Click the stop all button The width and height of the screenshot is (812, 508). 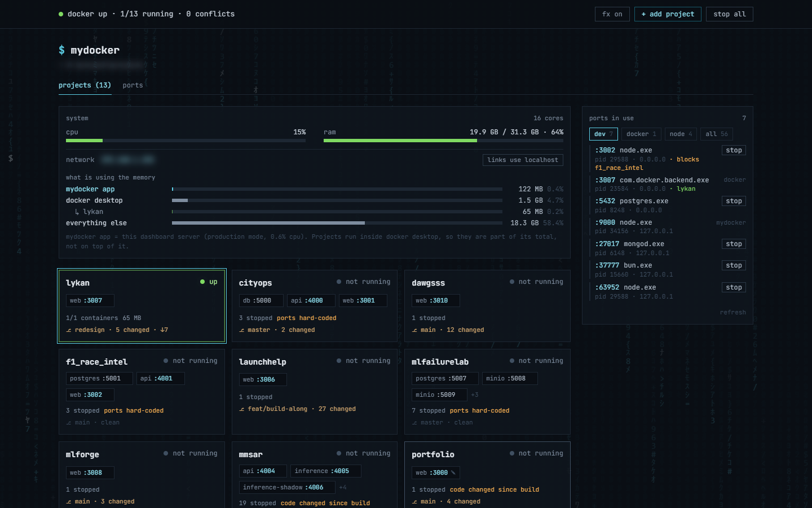click(730, 14)
